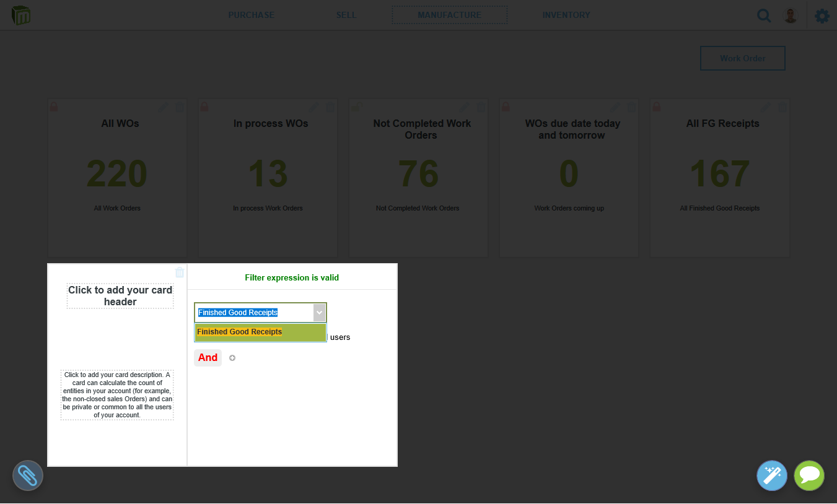Click 'Filter expression is valid' message
The width and height of the screenshot is (837, 504).
coord(292,277)
